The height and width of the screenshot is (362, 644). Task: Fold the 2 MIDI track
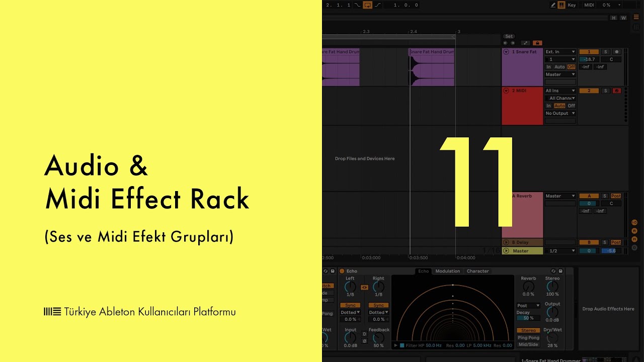(x=506, y=90)
